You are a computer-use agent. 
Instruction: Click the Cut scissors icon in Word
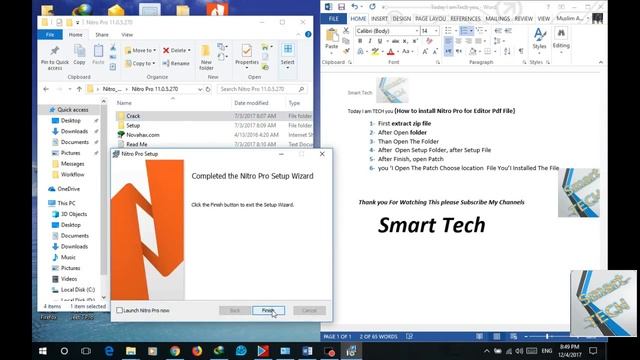tap(346, 31)
